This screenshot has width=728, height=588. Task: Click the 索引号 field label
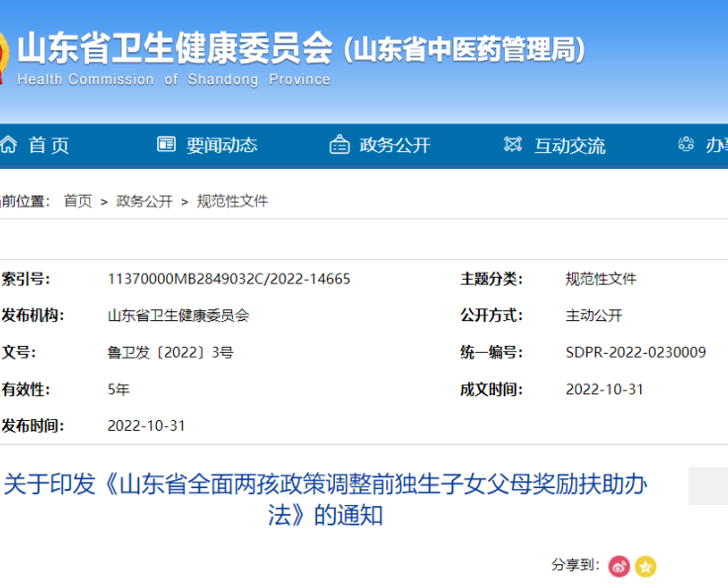point(25,279)
